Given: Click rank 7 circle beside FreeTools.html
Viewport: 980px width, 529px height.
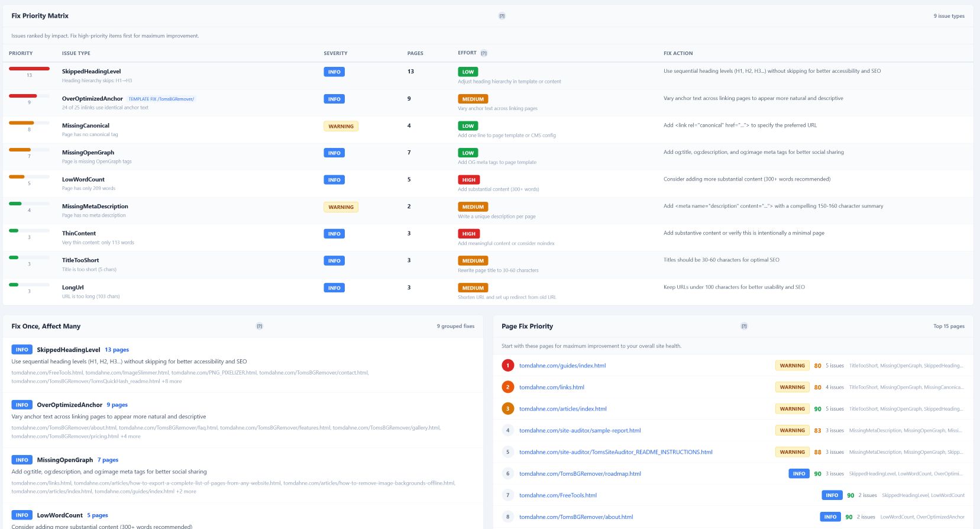Looking at the screenshot, I should pos(507,495).
